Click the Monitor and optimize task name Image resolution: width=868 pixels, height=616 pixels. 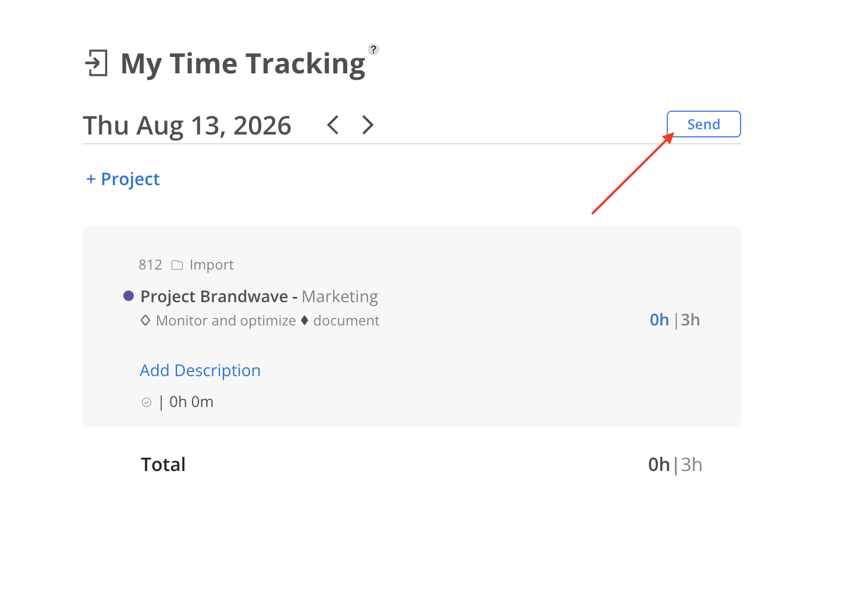tap(226, 321)
